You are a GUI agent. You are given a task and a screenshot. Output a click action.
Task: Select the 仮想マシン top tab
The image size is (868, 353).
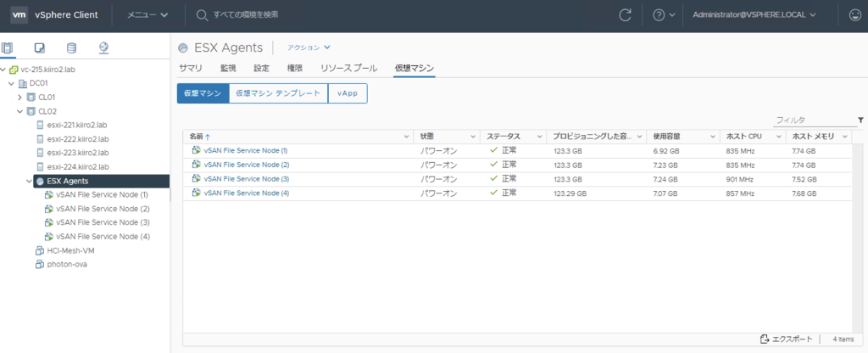click(x=414, y=68)
